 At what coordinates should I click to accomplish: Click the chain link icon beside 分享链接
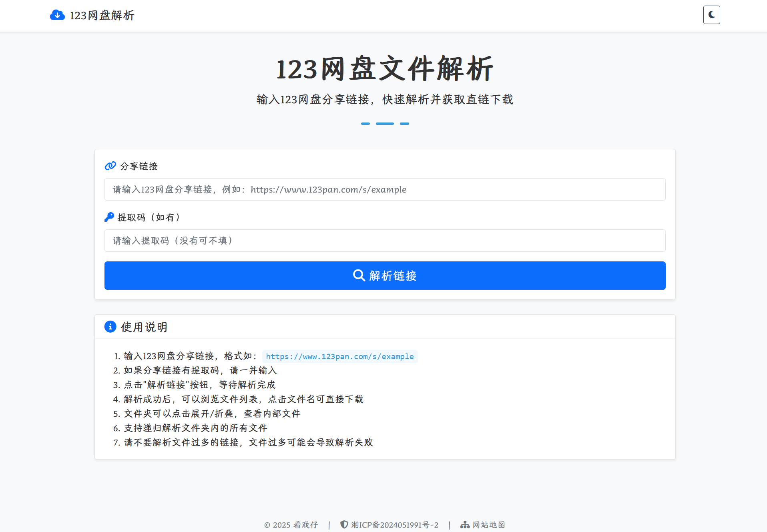[x=110, y=166]
